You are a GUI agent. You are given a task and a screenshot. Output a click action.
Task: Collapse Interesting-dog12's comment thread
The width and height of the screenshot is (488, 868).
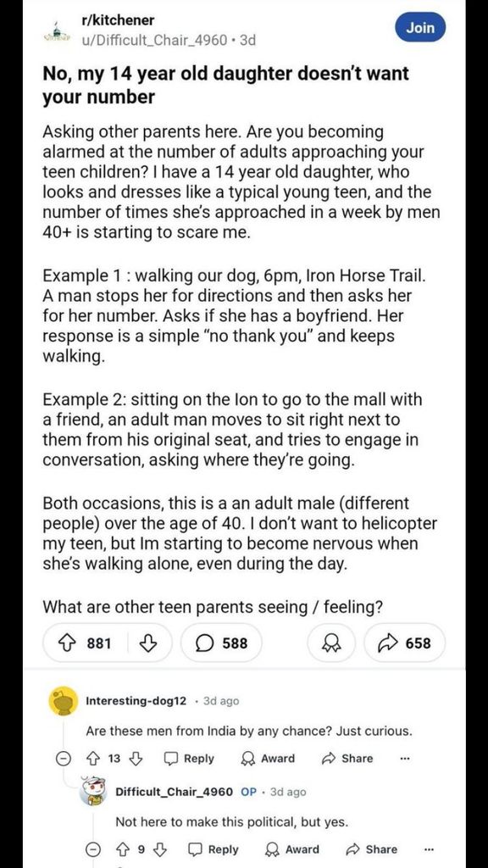pyautogui.click(x=65, y=759)
